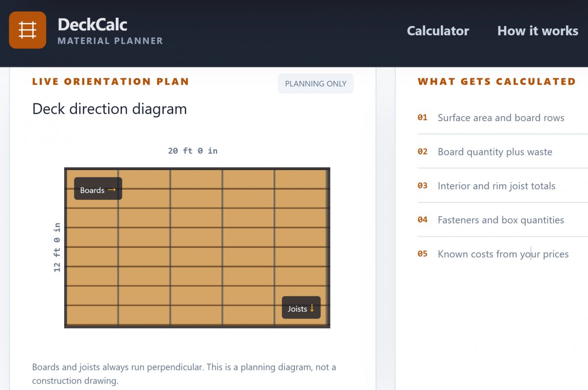
Task: Click the Deck direction diagram heading
Action: click(109, 109)
